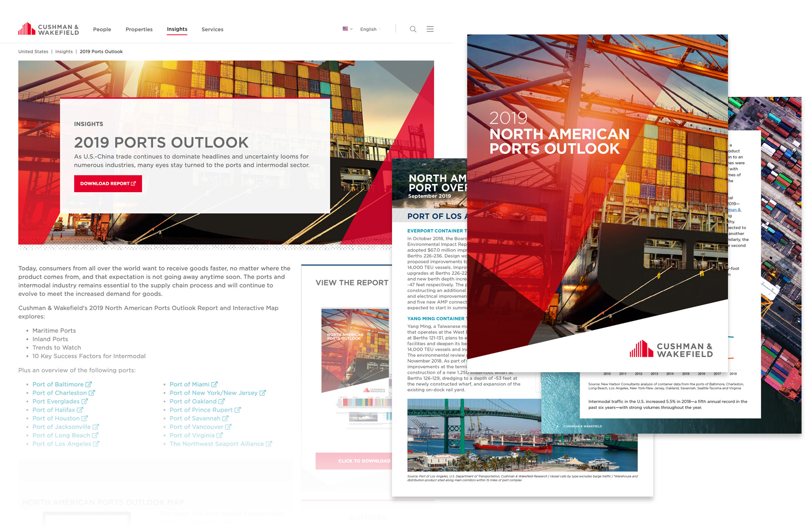Click the Port of Los Angeles harbor photo
This screenshot has height=531, width=812.
click(x=522, y=435)
